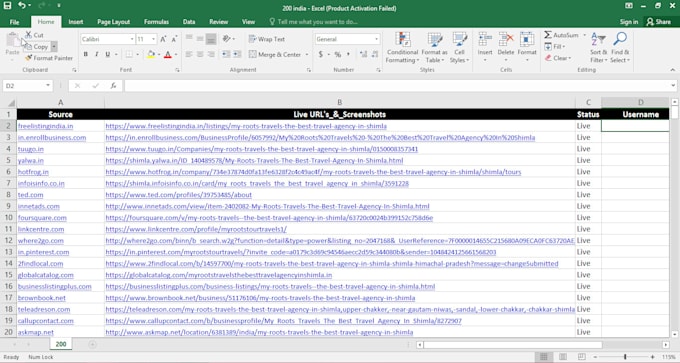Screen dimensions: 680x363
Task: Open Cell Styles gallery
Action: click(459, 48)
